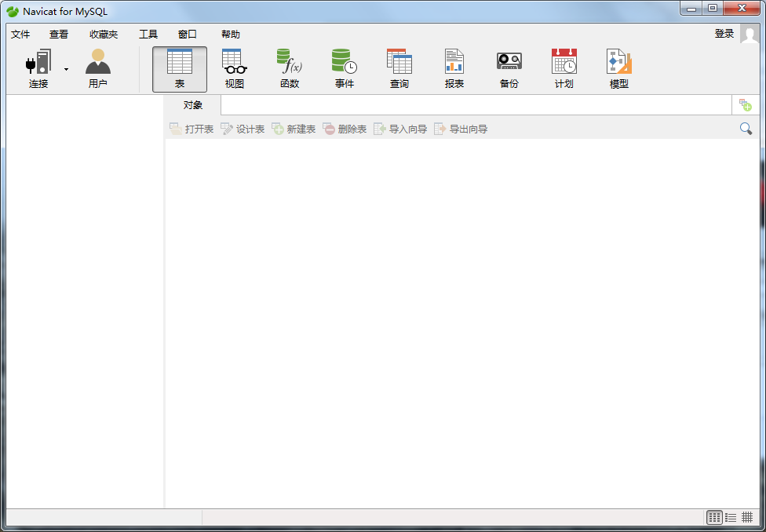The image size is (766, 532).
Task: Click the 导出向导 button
Action: click(461, 129)
